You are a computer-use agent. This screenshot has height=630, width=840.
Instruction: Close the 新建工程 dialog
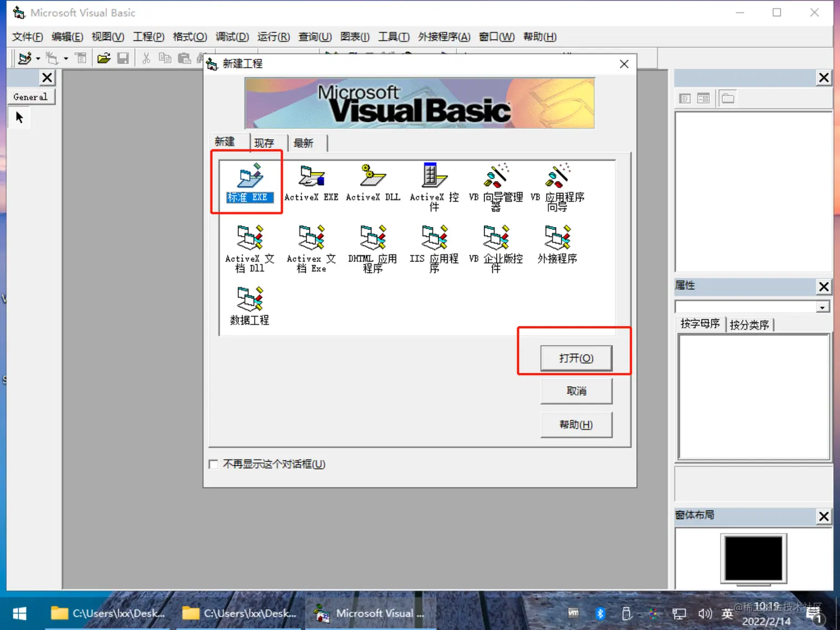[x=624, y=64]
